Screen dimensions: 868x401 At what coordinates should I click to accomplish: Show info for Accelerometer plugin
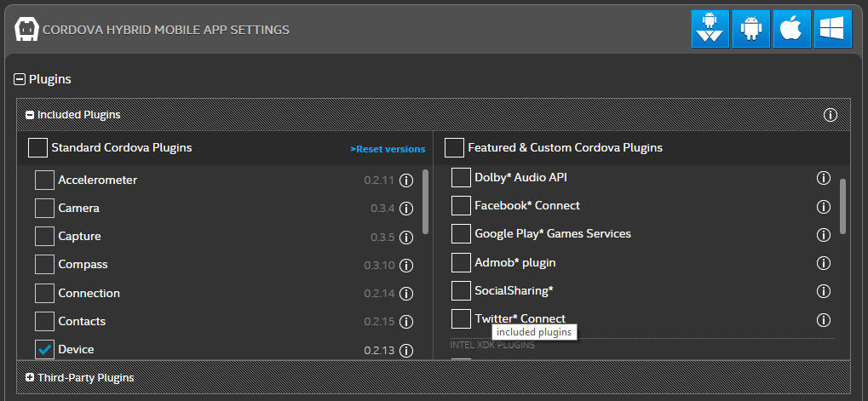click(406, 180)
